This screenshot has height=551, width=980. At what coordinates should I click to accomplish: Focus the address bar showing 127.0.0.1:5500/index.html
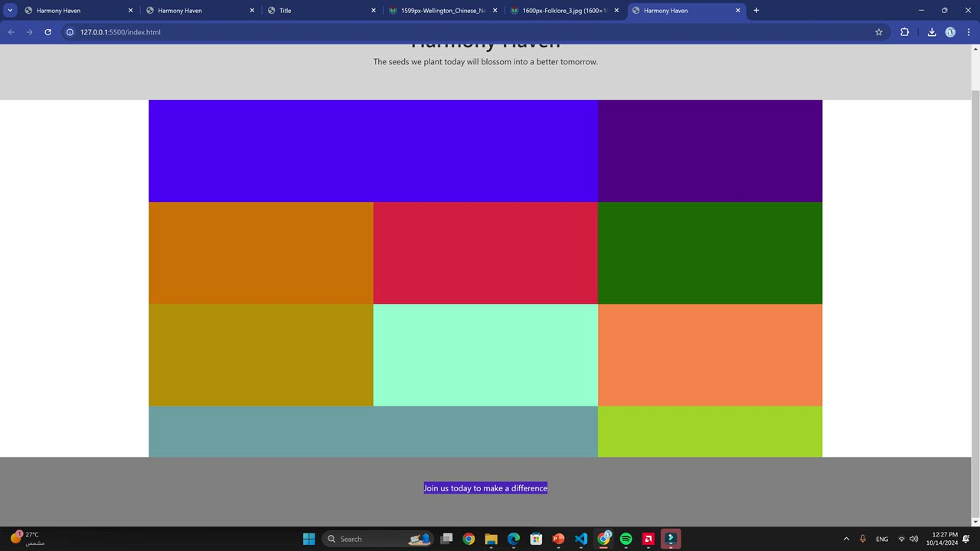[475, 32]
